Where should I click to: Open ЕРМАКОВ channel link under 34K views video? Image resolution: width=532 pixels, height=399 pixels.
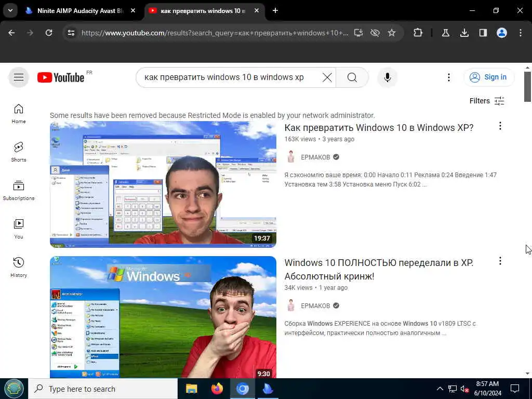pyautogui.click(x=315, y=305)
